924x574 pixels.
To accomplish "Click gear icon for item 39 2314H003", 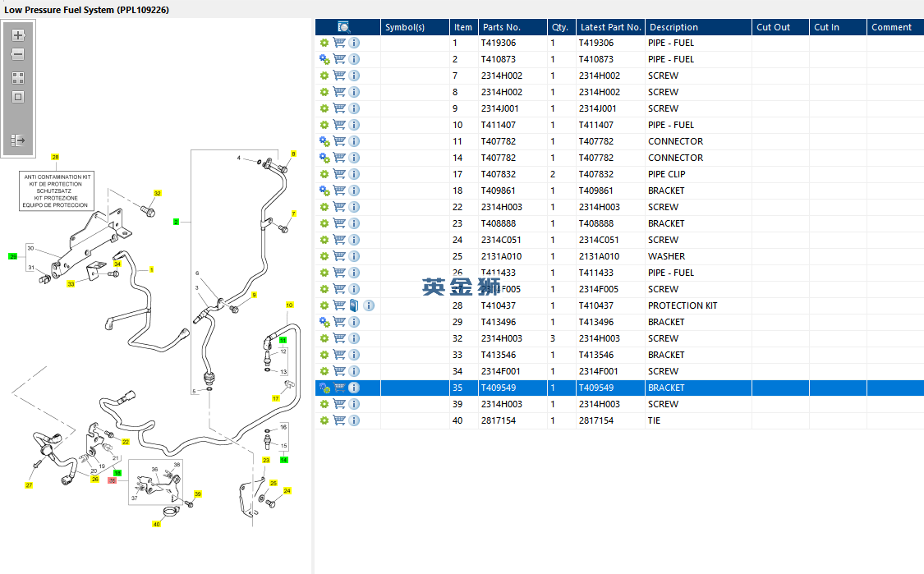I will (x=324, y=404).
